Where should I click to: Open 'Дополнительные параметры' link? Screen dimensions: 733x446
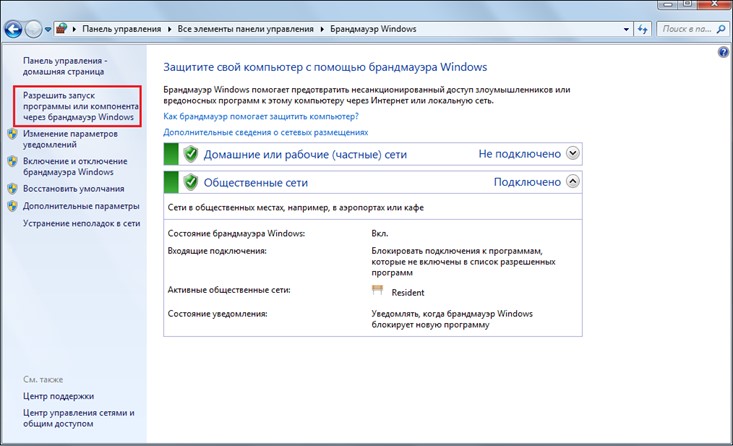pos(81,206)
